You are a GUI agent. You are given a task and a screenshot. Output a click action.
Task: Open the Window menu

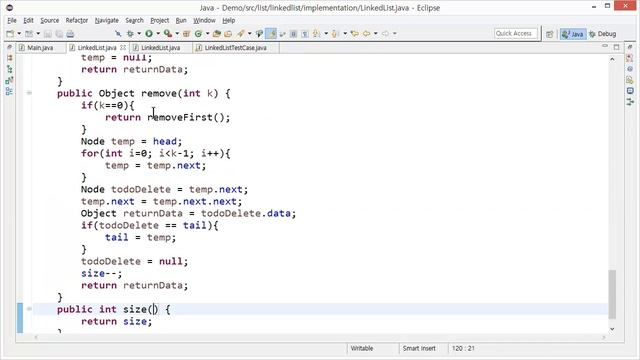pos(204,20)
